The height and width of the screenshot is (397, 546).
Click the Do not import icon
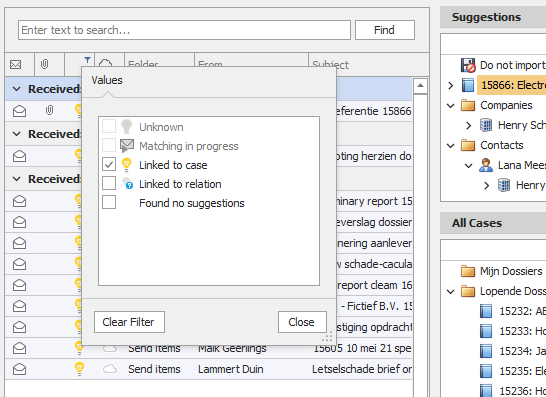[468, 65]
